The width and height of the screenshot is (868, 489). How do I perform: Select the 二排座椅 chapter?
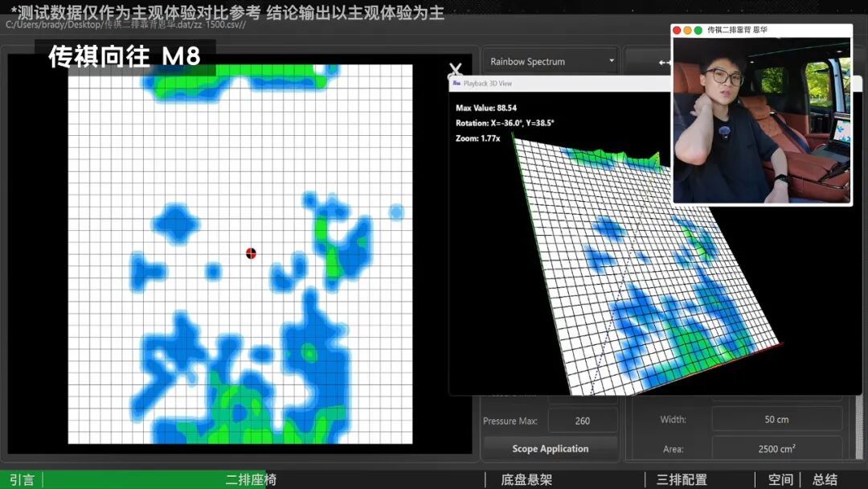click(x=251, y=479)
